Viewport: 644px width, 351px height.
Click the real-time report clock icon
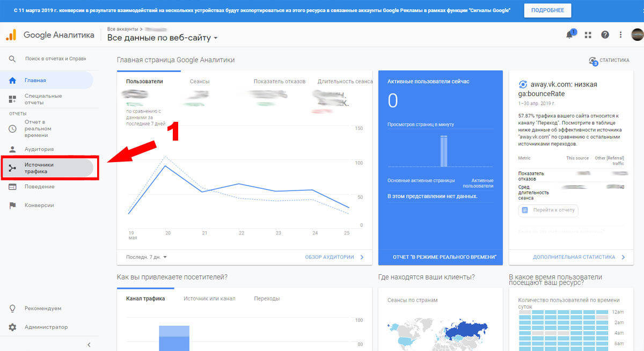point(13,129)
